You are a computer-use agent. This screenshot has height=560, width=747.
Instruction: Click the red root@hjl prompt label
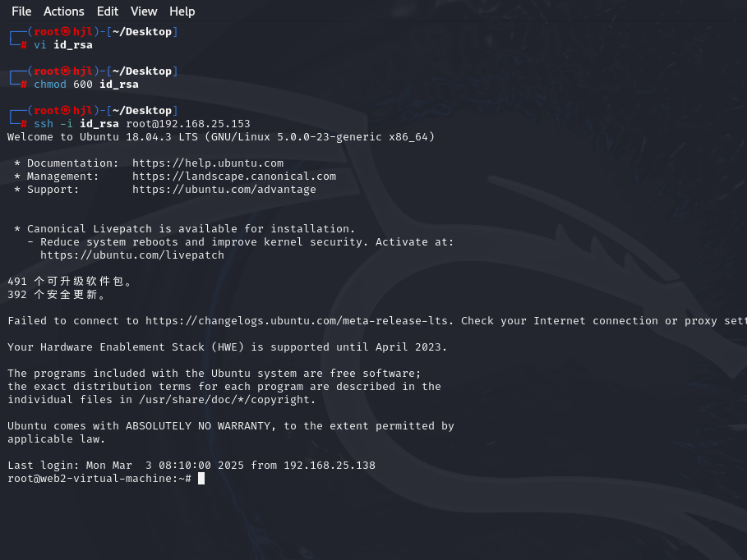click(62, 31)
